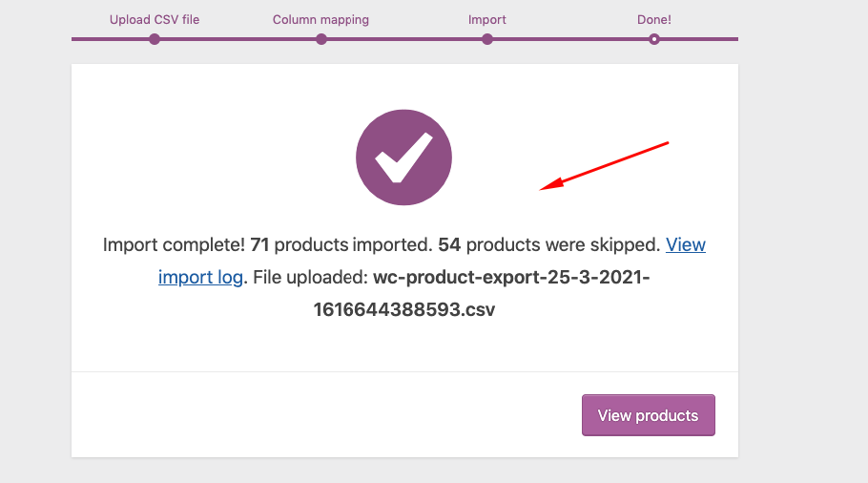Screen dimensions: 868x483
Task: Open the import log link text
Action: 200,277
